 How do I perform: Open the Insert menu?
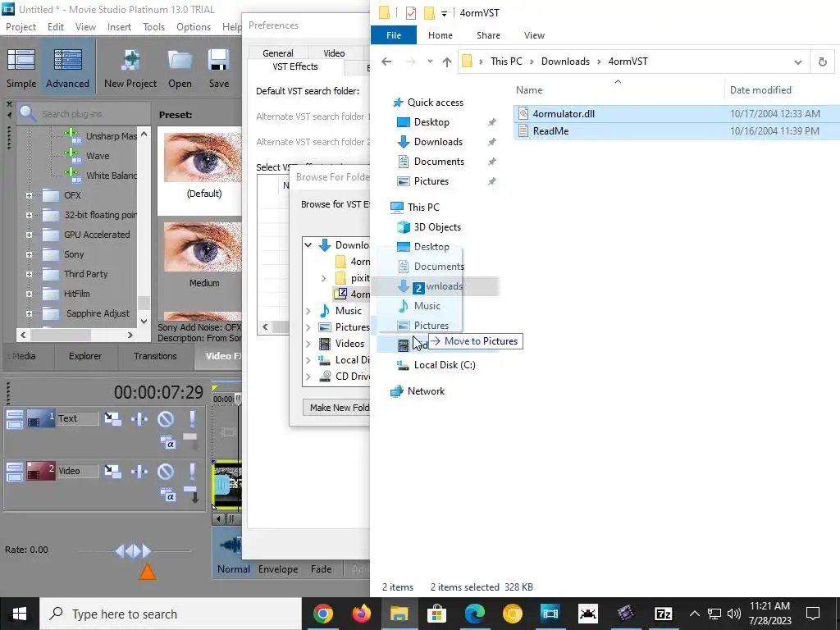click(119, 27)
